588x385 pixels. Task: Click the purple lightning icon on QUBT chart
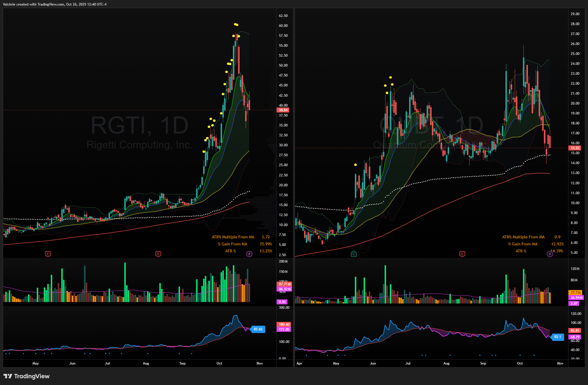pos(550,254)
